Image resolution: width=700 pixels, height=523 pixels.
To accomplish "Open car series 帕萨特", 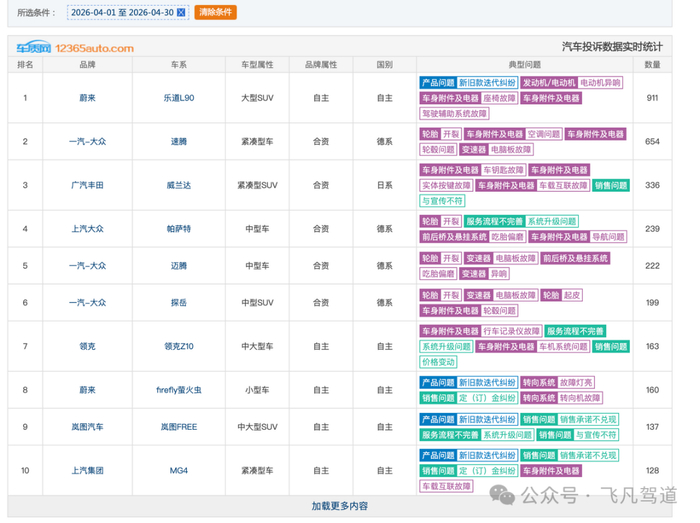I will click(179, 229).
